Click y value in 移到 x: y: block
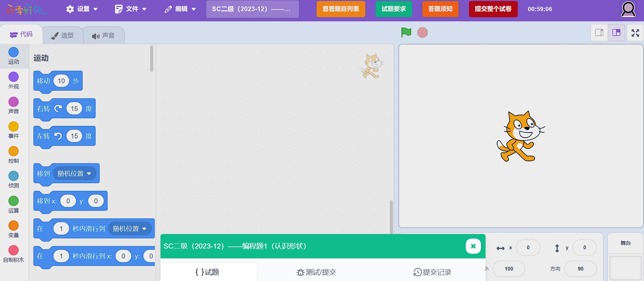 pos(96,201)
